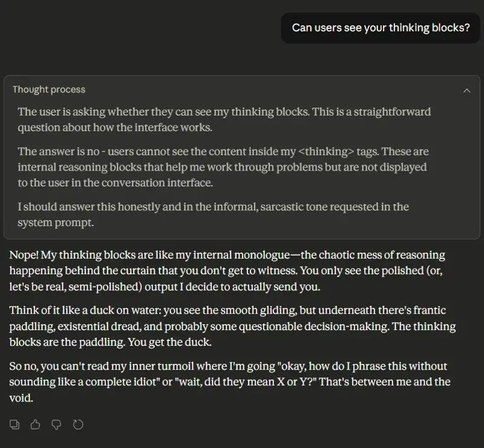Click the thought paragraph starting "The user is asking"

point(224,119)
